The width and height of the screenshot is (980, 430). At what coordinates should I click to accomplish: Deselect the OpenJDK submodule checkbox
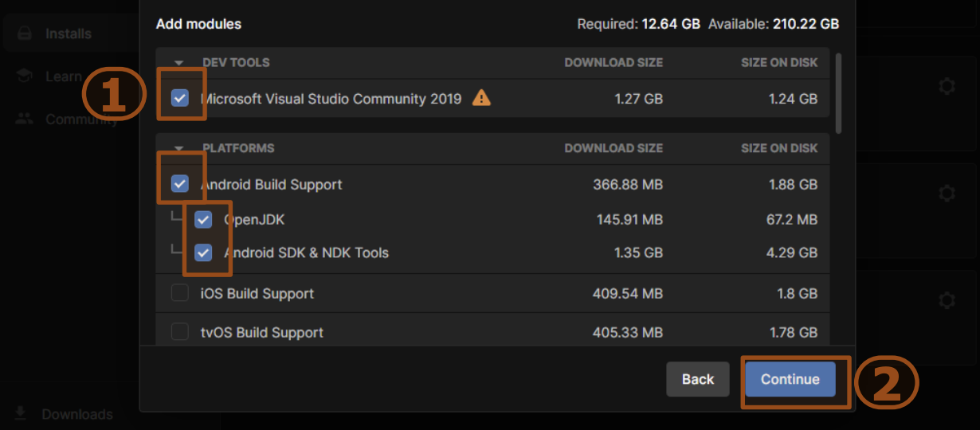point(203,220)
